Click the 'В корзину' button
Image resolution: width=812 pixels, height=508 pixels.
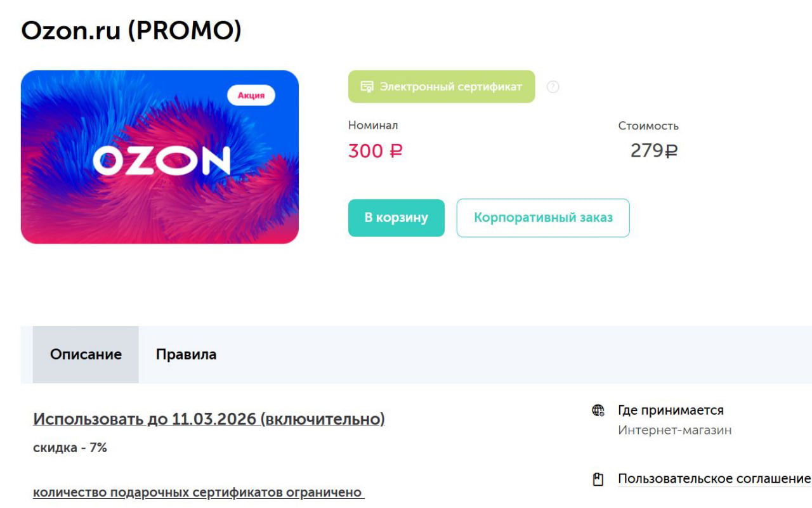[395, 218]
